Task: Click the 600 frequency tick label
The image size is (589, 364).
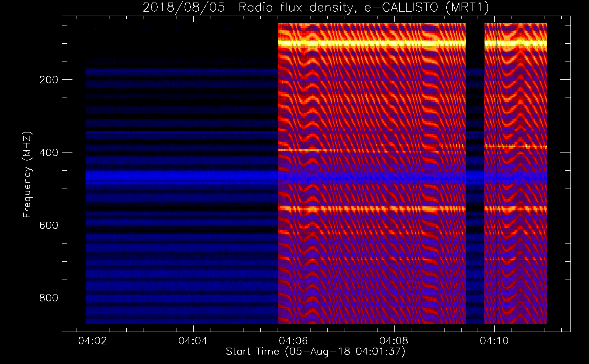Action: click(x=48, y=225)
